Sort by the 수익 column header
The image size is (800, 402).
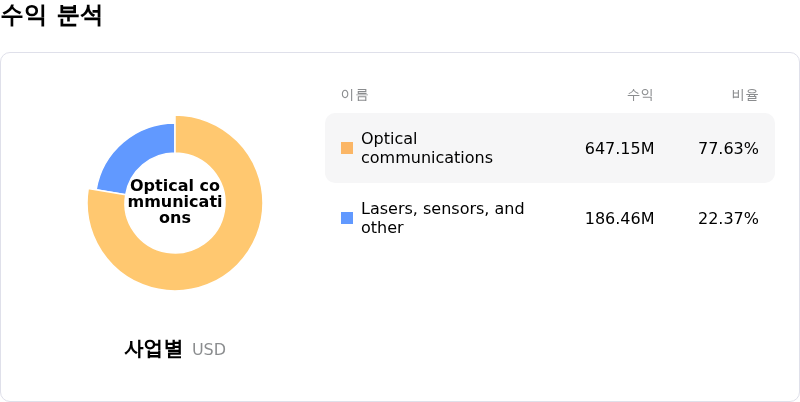tap(640, 95)
